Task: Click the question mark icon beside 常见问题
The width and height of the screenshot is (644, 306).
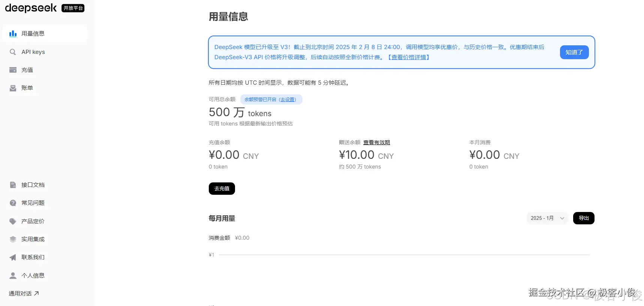Action: [x=13, y=203]
